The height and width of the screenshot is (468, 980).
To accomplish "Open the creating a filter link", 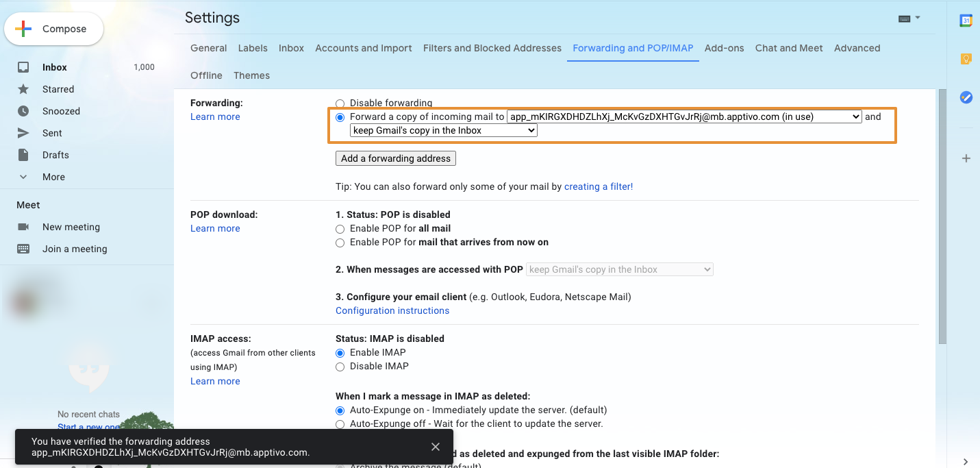I will pos(598,186).
